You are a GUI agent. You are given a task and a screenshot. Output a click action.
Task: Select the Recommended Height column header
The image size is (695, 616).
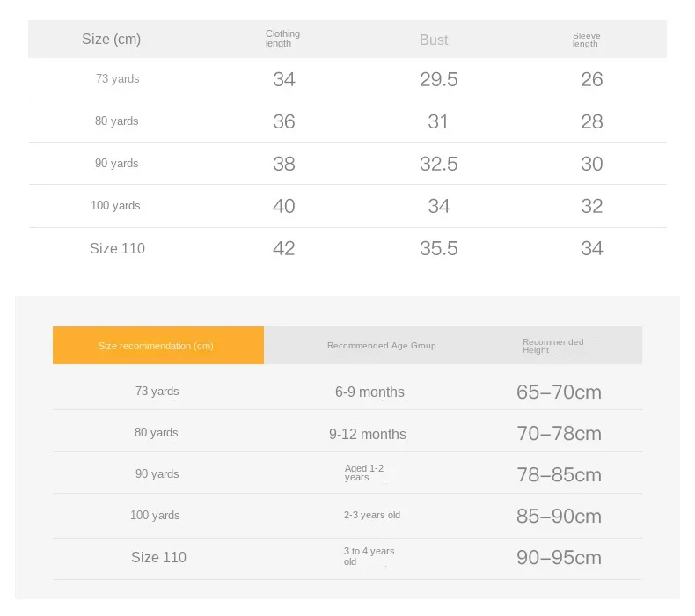[552, 346]
